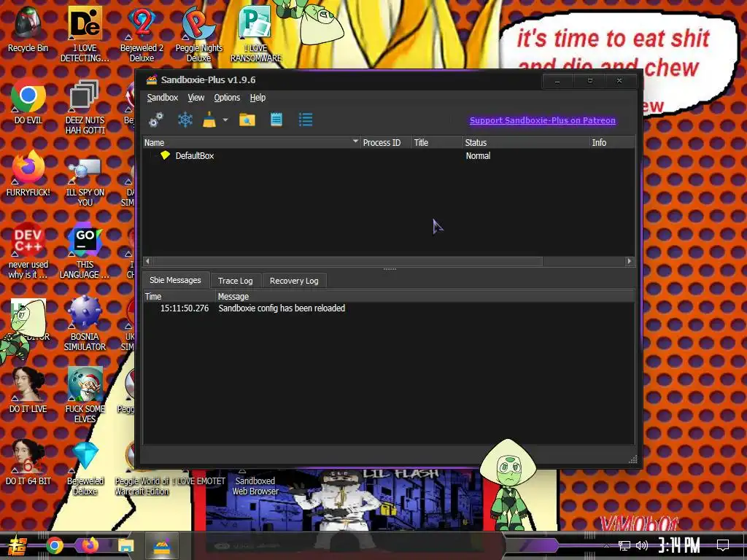Image resolution: width=747 pixels, height=560 pixels.
Task: Open the Help menu
Action: [258, 98]
